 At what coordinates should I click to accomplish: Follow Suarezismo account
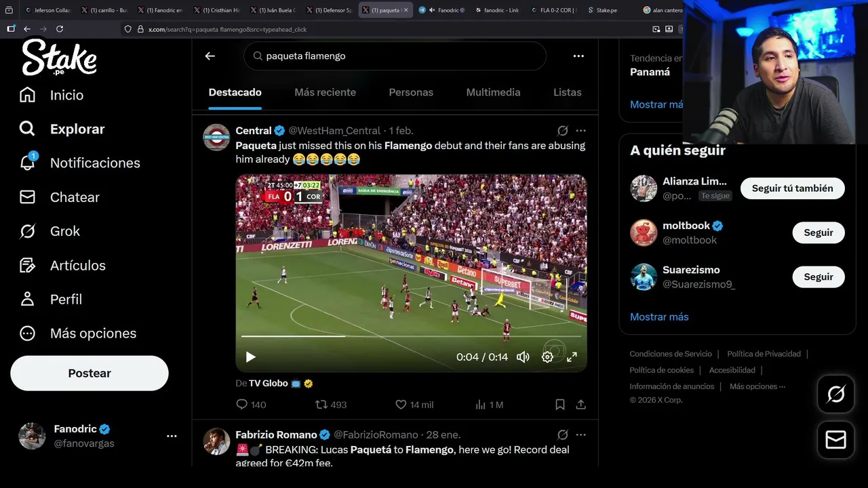coord(818,277)
